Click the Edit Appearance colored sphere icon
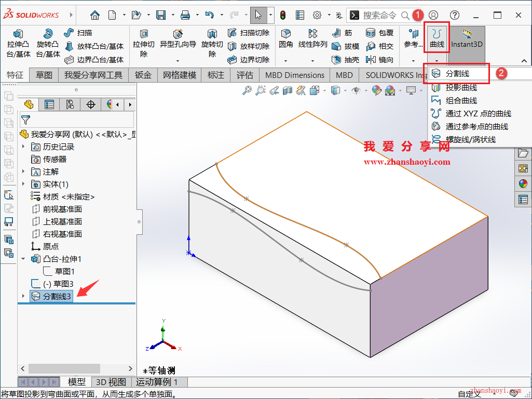532x399 pixels. [x=376, y=90]
